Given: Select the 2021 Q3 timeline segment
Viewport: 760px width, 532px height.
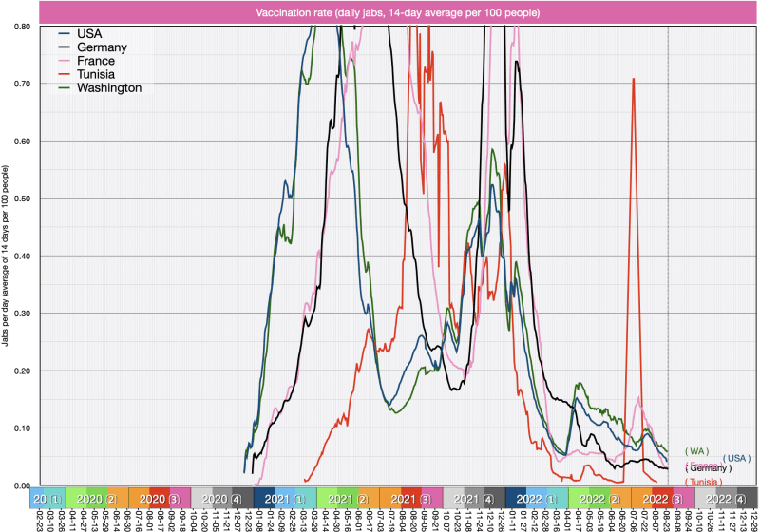Looking at the screenshot, I should click(409, 498).
